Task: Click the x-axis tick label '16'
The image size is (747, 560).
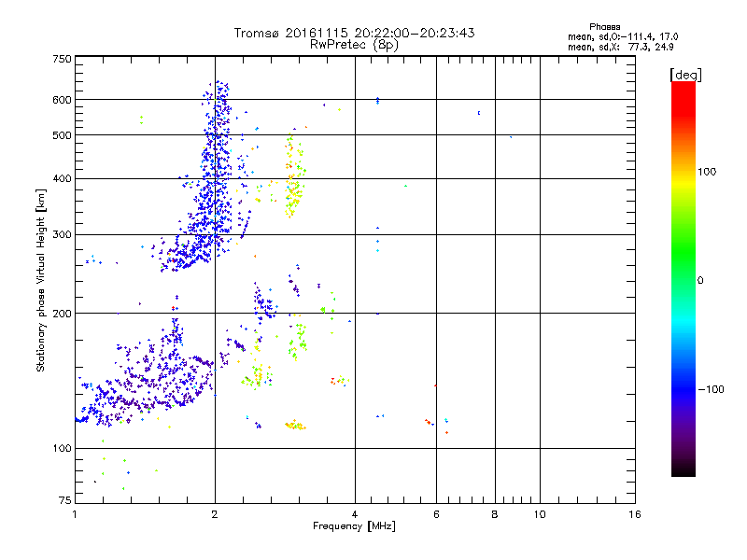Action: [635, 514]
